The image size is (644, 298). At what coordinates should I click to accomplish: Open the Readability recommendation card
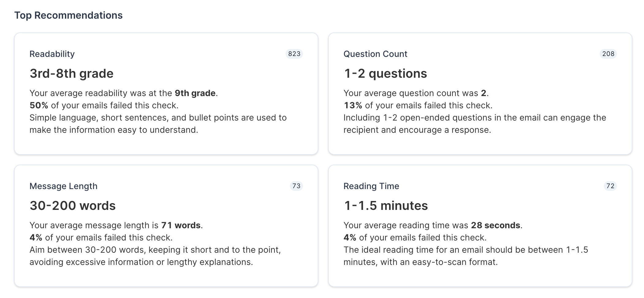tap(166, 94)
